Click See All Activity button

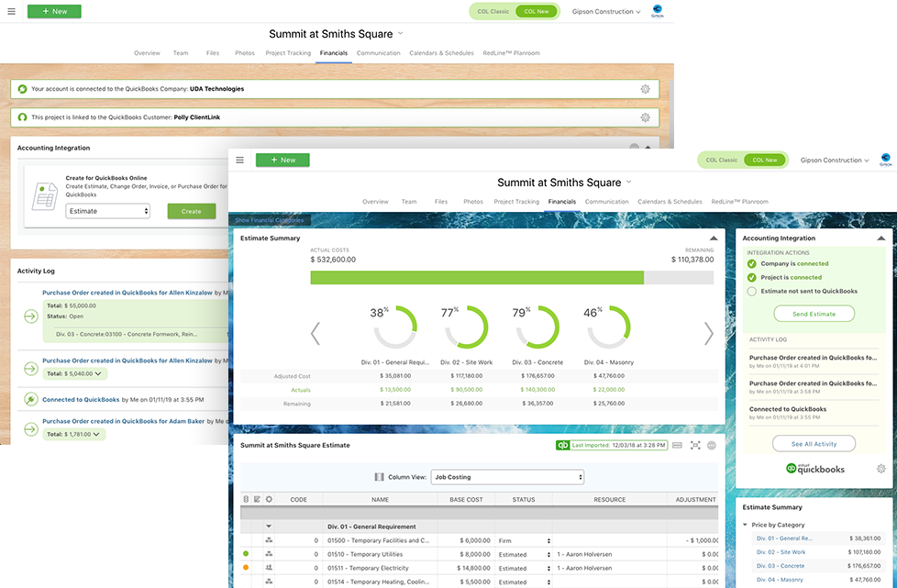(x=814, y=443)
